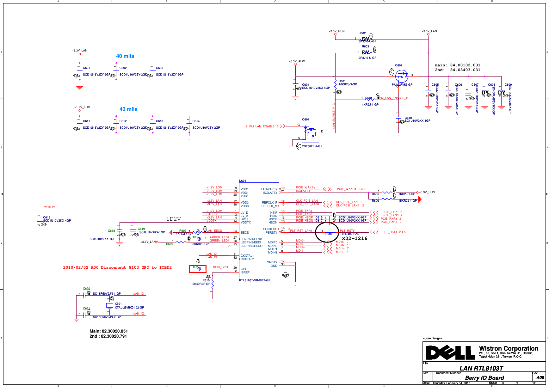This screenshot has width=555, height=392.
Task: Click the PLT_RST# off-page connector arrows
Action: coord(374,232)
